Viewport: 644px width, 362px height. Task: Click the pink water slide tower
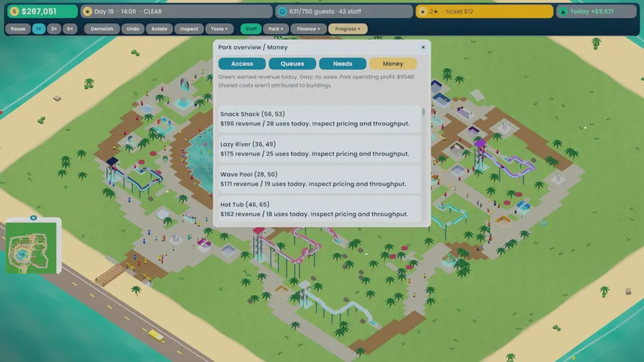click(x=258, y=245)
